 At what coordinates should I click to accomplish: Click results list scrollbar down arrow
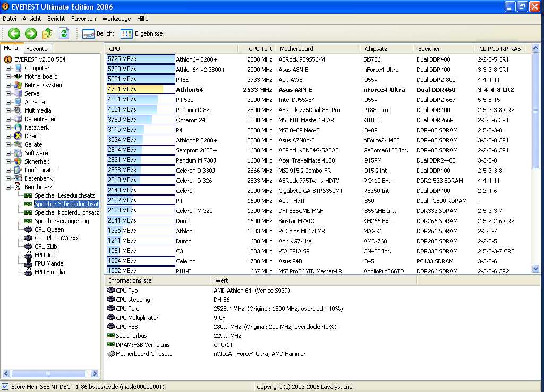pos(535,268)
